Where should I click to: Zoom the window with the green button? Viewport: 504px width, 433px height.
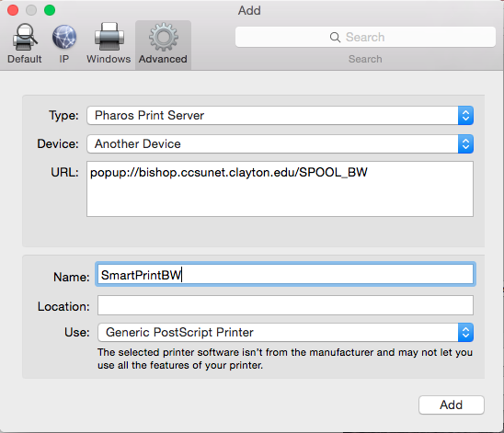pos(50,10)
